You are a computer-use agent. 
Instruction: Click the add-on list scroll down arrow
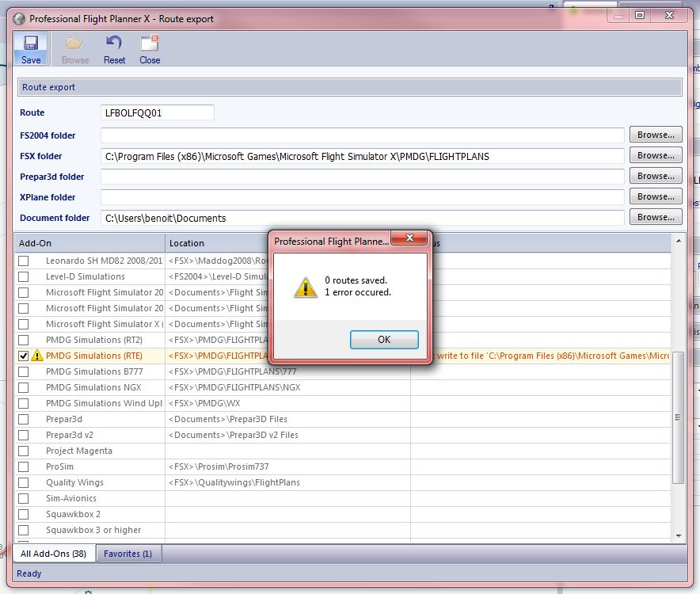point(679,535)
